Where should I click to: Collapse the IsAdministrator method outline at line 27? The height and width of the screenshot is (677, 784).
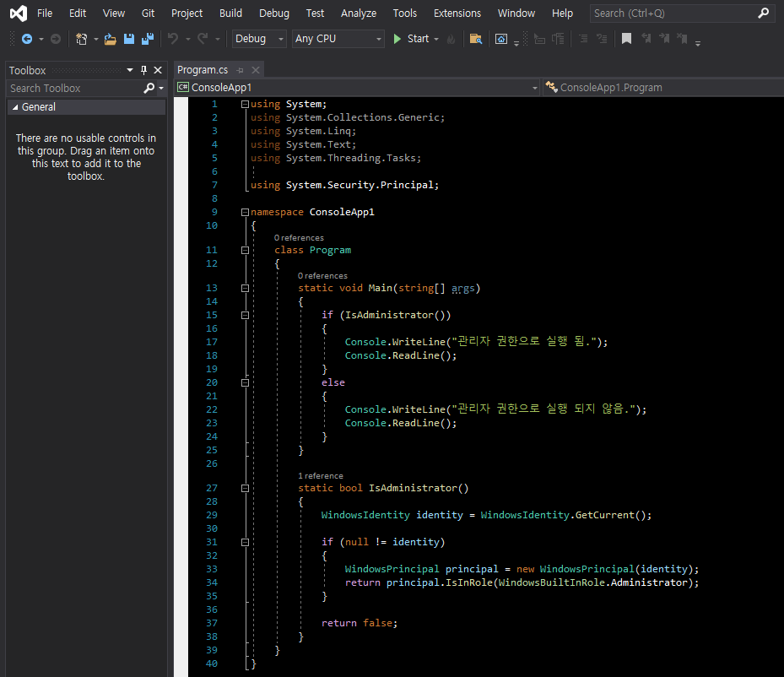tap(245, 488)
